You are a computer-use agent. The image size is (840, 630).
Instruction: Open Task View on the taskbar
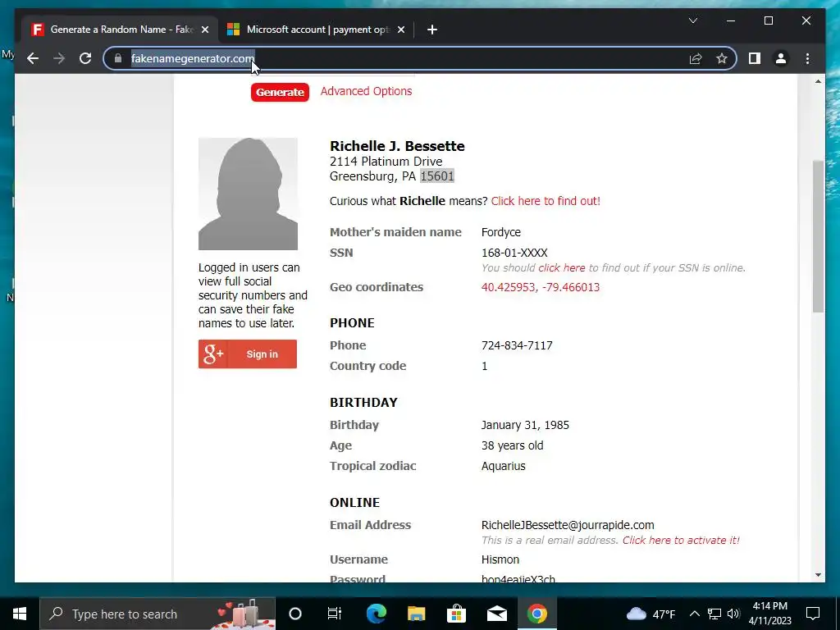coord(335,614)
